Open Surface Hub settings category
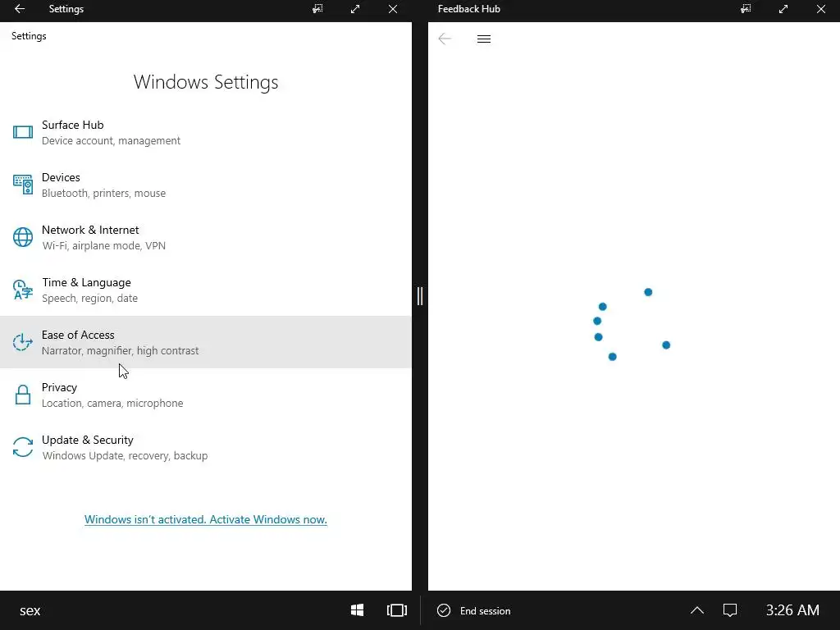Image resolution: width=840 pixels, height=630 pixels. click(x=206, y=132)
